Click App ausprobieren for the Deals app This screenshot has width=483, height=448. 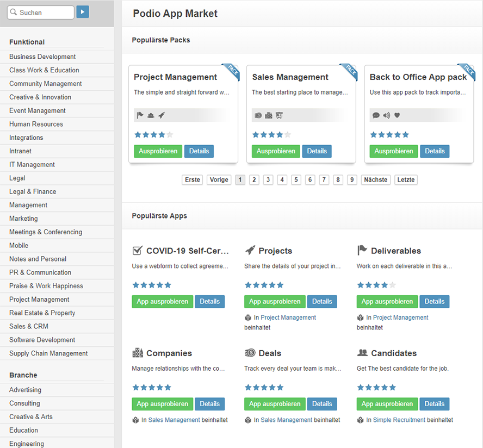tap(275, 404)
